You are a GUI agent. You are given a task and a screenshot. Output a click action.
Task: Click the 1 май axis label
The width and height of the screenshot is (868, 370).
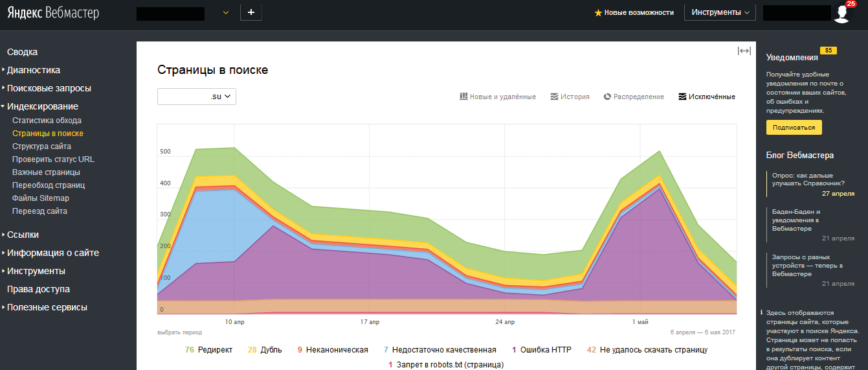click(640, 321)
